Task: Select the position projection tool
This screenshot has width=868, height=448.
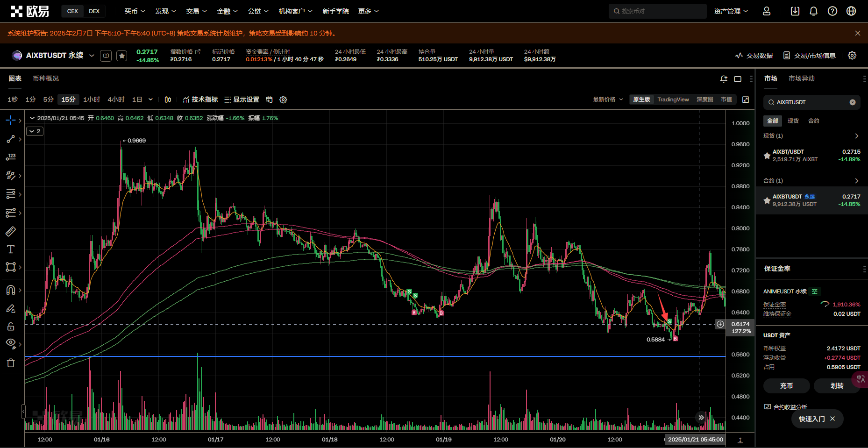Action: [x=10, y=213]
